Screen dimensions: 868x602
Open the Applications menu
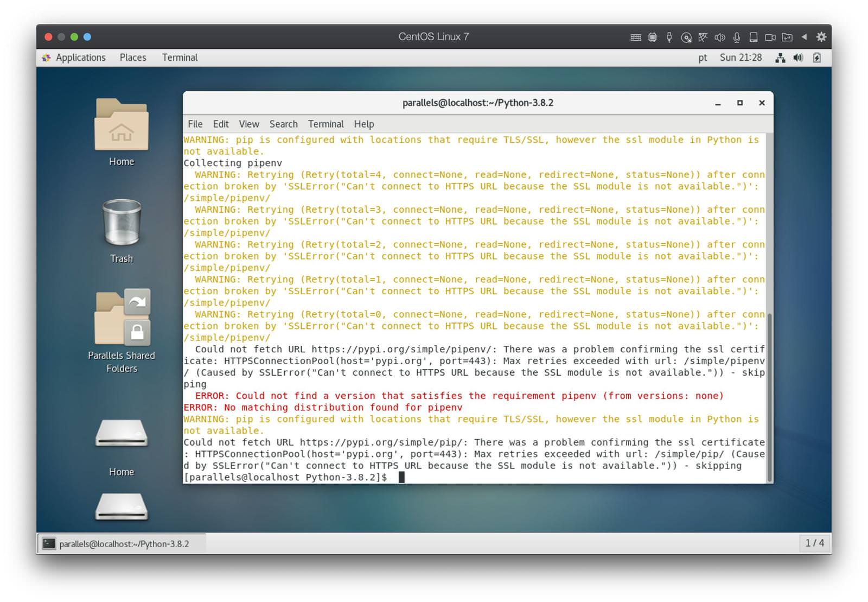80,58
